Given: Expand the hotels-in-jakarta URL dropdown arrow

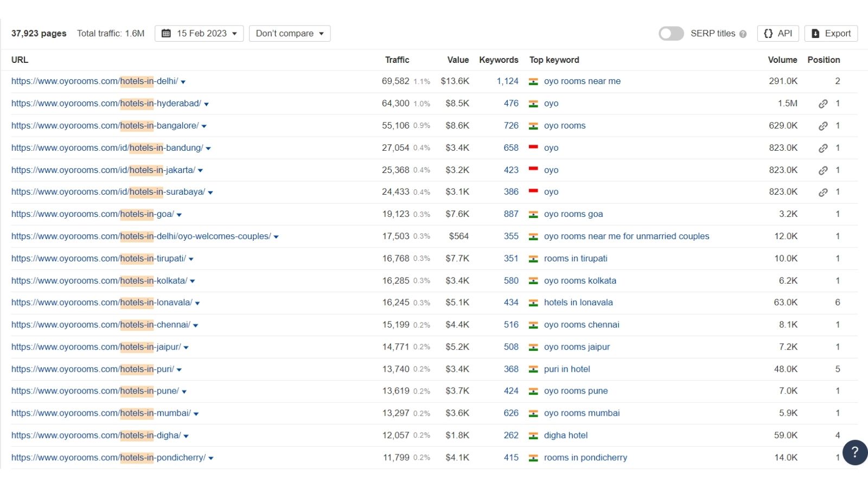Looking at the screenshot, I should click(x=200, y=171).
